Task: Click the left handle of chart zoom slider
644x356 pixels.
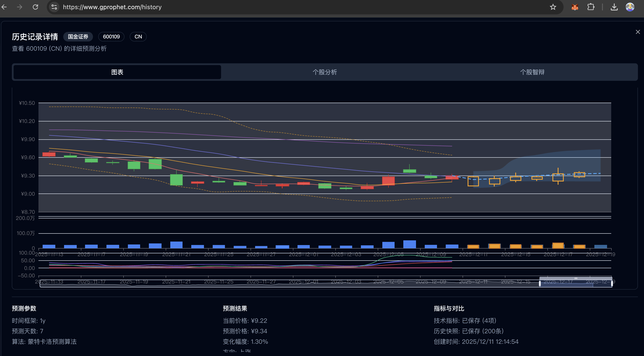Action: pyautogui.click(x=540, y=283)
